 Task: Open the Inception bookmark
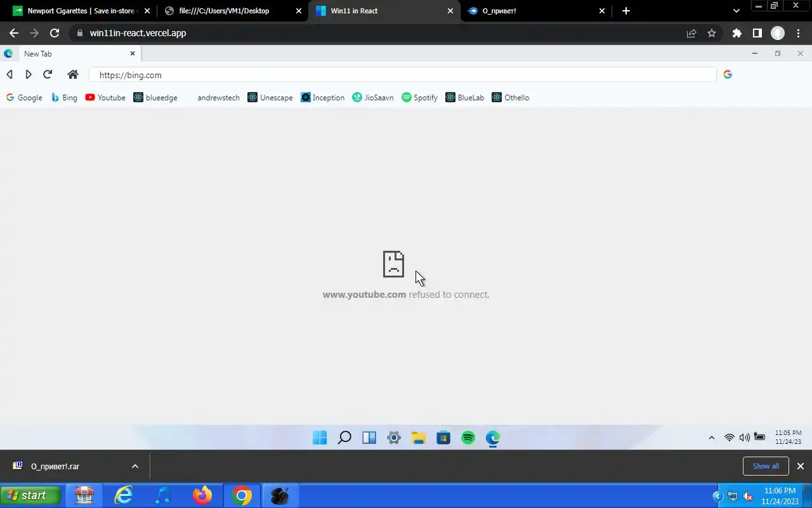click(323, 98)
